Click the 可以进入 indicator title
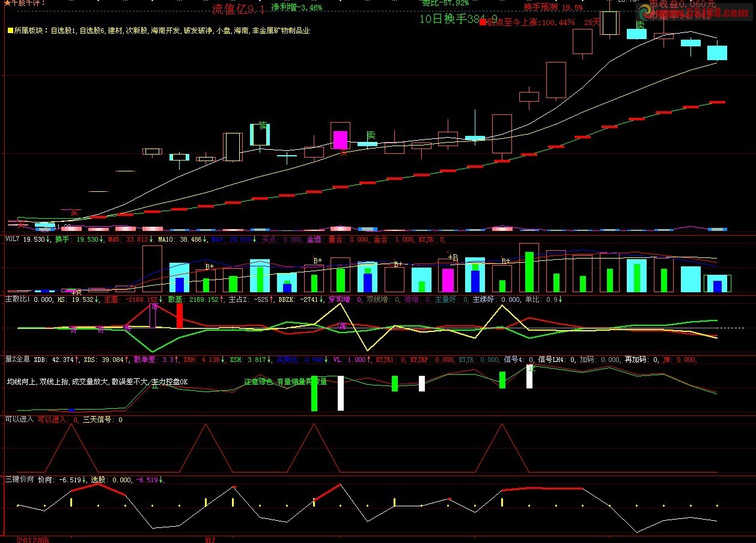Screen dimensions: 756x543 (19, 419)
